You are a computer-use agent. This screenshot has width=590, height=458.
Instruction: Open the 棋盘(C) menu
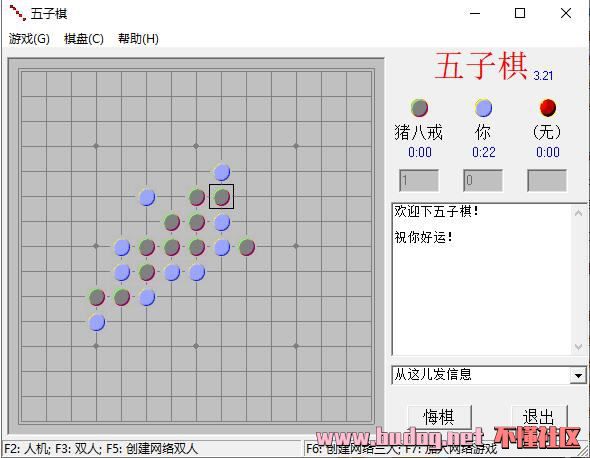84,39
